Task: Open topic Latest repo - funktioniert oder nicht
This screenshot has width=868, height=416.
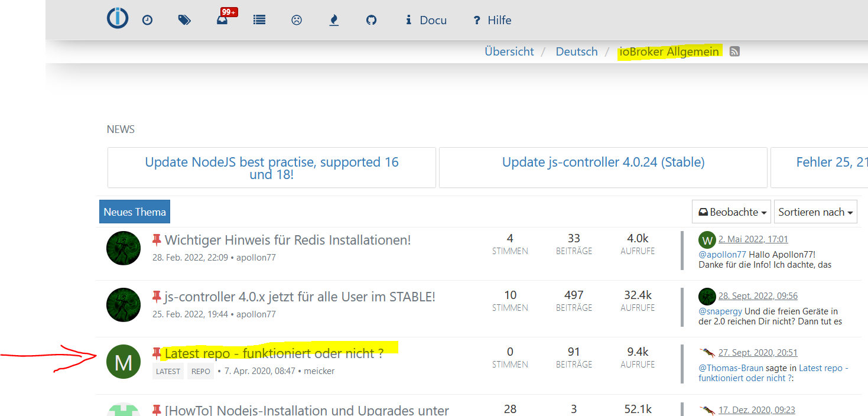Action: click(x=274, y=353)
